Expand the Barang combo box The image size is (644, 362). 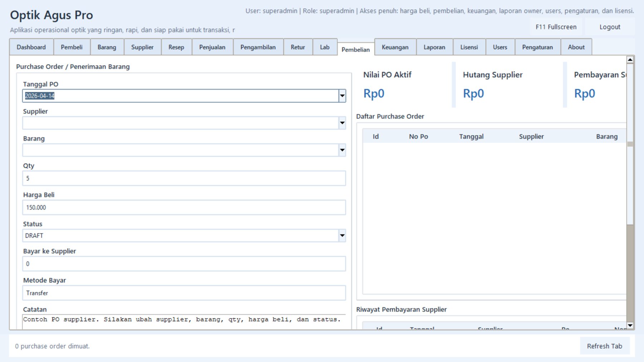coord(342,150)
